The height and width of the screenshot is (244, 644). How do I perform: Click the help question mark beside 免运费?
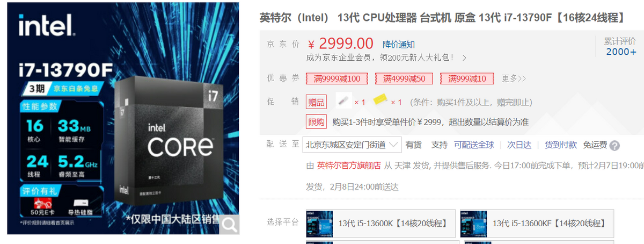pyautogui.click(x=614, y=146)
